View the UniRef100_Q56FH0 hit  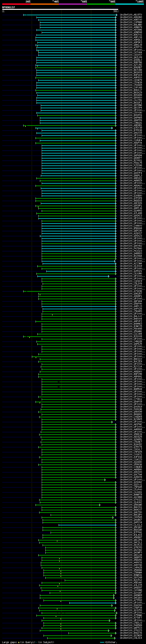coord(131,304)
